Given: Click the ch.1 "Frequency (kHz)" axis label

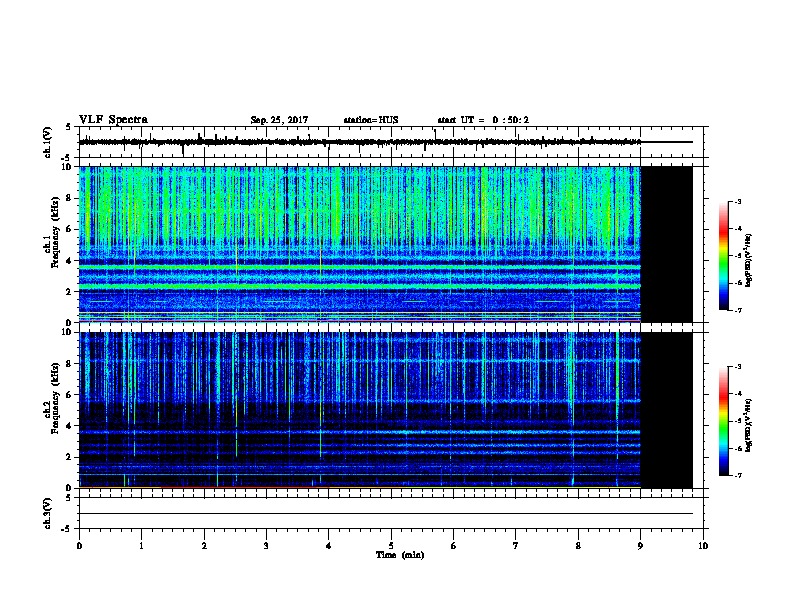Looking at the screenshot, I should (55, 232).
